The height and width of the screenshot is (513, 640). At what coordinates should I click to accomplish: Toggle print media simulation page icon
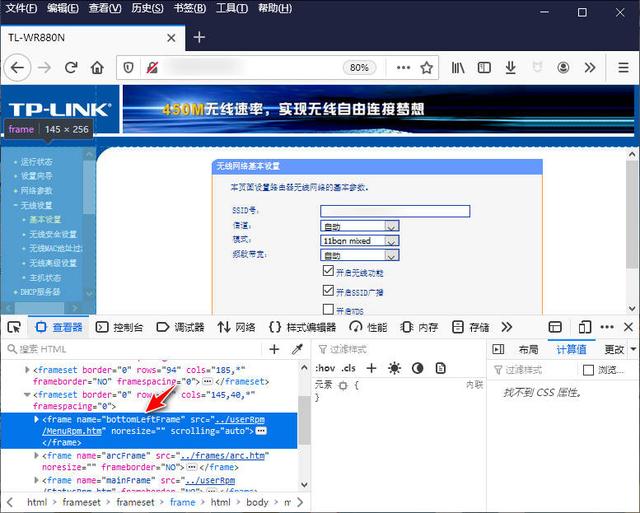click(440, 369)
